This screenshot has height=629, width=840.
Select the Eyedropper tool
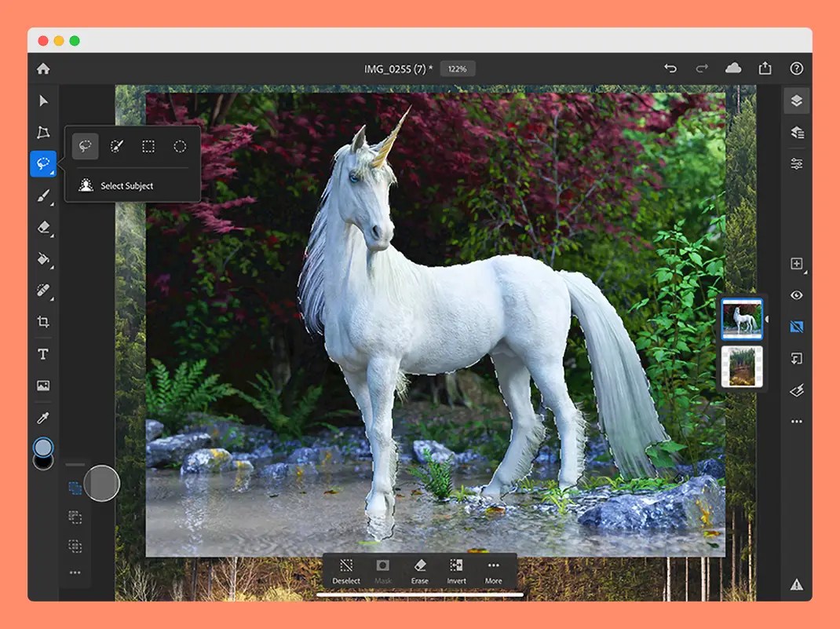click(x=44, y=416)
